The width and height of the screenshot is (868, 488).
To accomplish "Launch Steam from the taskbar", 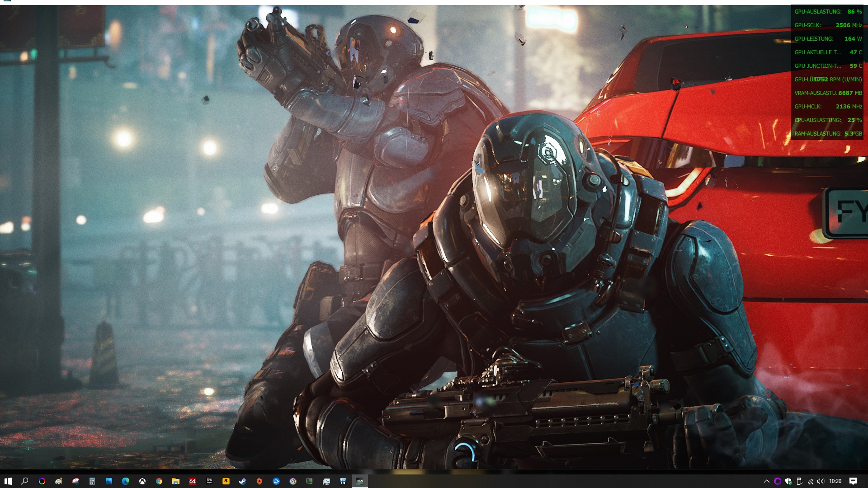I will (x=243, y=481).
